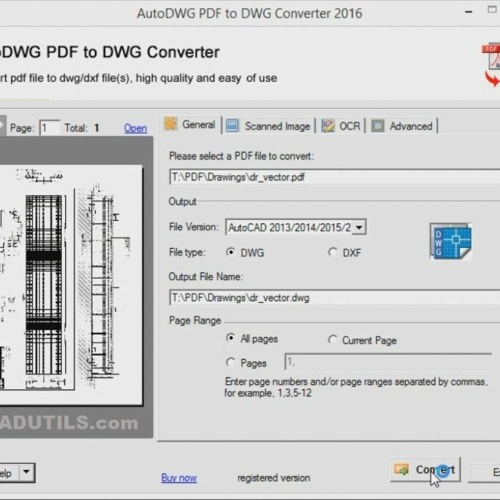
Task: Click the PDF drawing preview thumbnail
Action: (71, 285)
